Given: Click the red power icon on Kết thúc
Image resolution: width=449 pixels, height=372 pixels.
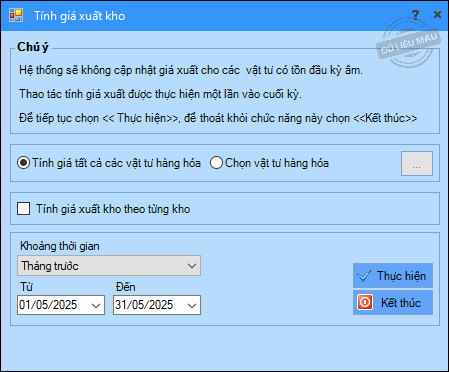Looking at the screenshot, I should pos(365,302).
